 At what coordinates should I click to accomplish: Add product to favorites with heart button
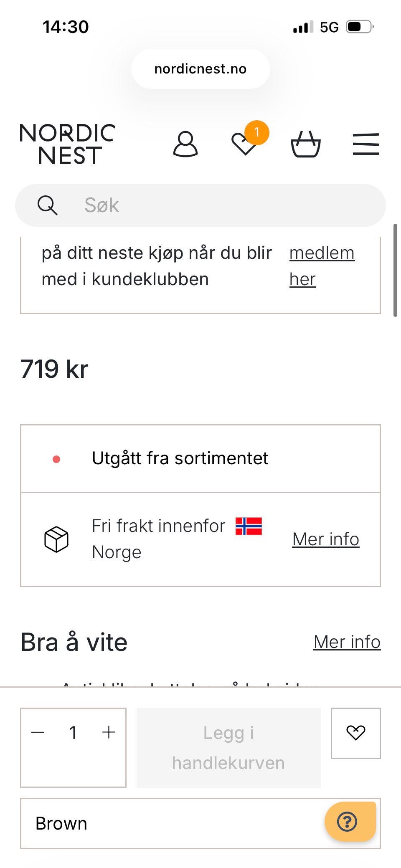[x=355, y=733]
